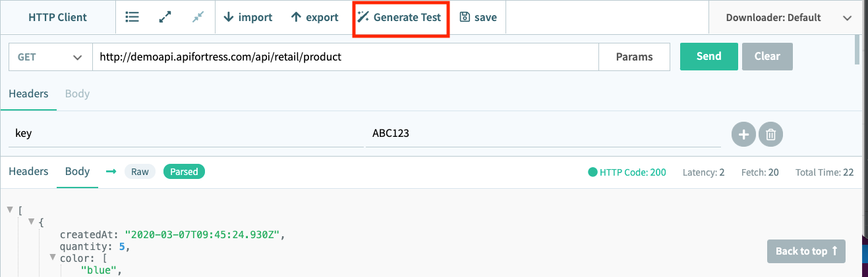
Task: Delete the key header with trash icon
Action: pos(770,135)
